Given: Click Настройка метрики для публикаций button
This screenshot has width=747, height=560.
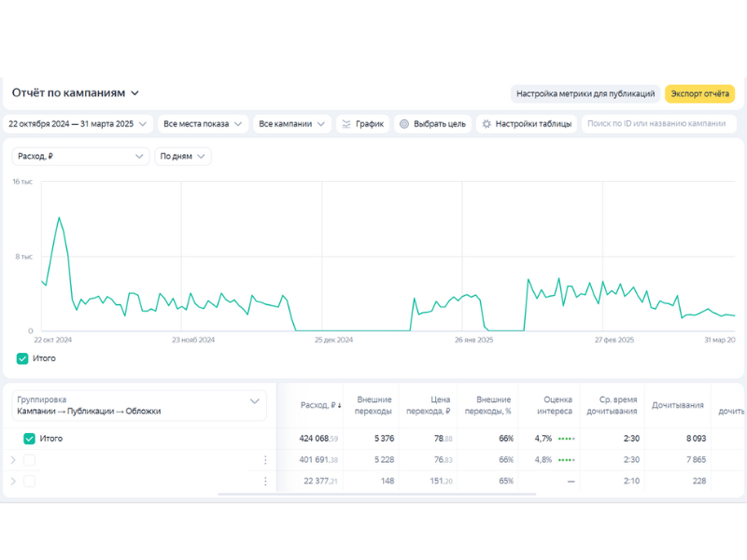Looking at the screenshot, I should [585, 94].
